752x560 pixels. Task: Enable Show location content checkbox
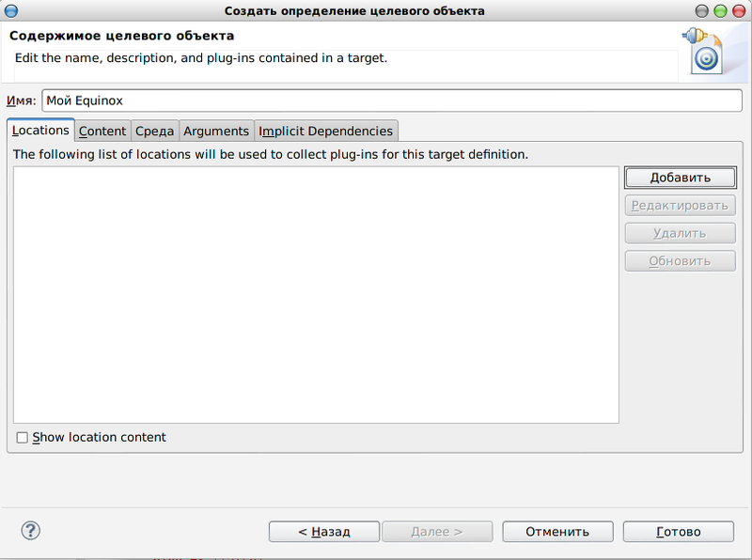(x=22, y=437)
